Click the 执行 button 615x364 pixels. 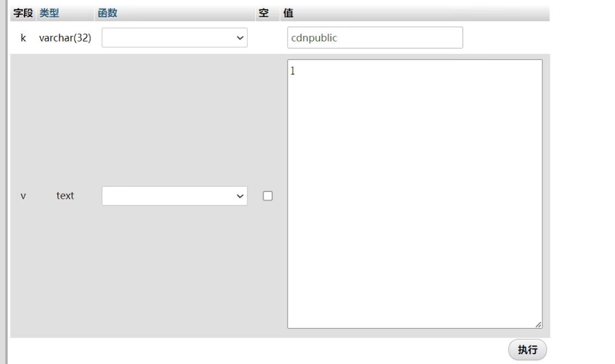click(x=527, y=350)
